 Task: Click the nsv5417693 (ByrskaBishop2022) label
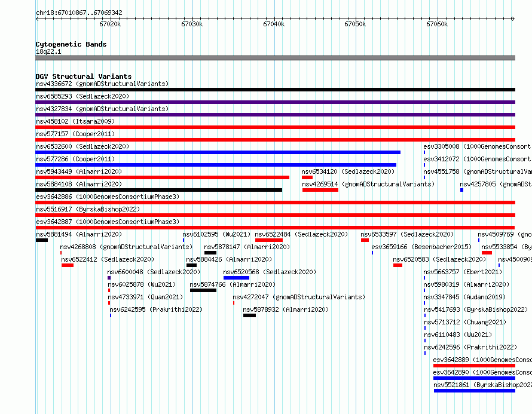pyautogui.click(x=476, y=309)
